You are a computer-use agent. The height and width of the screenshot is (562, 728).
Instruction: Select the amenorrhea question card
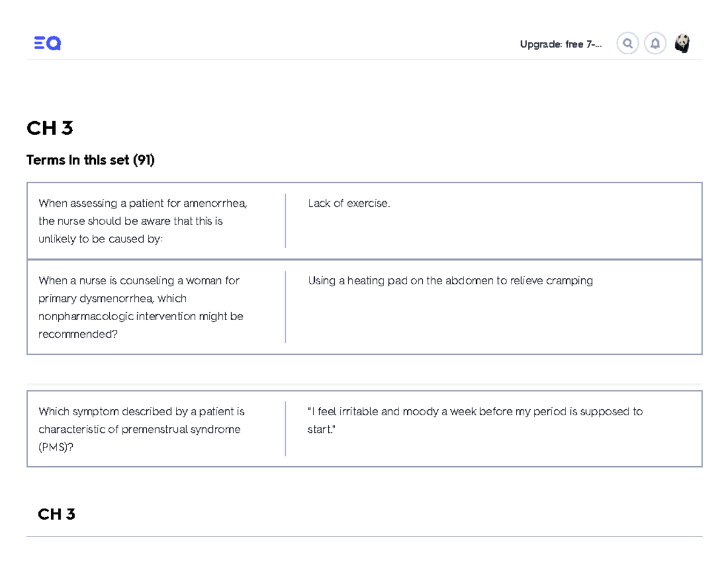143,221
